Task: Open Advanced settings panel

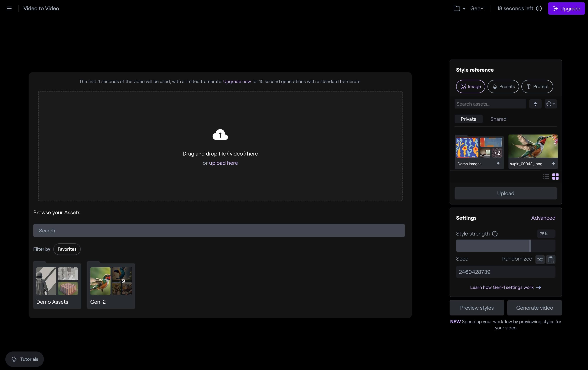Action: point(543,218)
